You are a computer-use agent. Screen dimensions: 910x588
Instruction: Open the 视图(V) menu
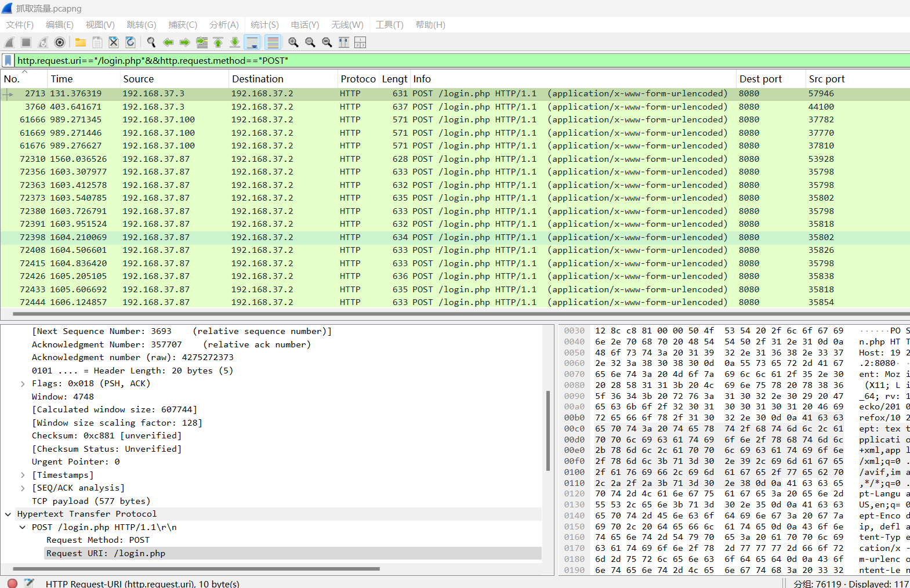[x=100, y=25]
